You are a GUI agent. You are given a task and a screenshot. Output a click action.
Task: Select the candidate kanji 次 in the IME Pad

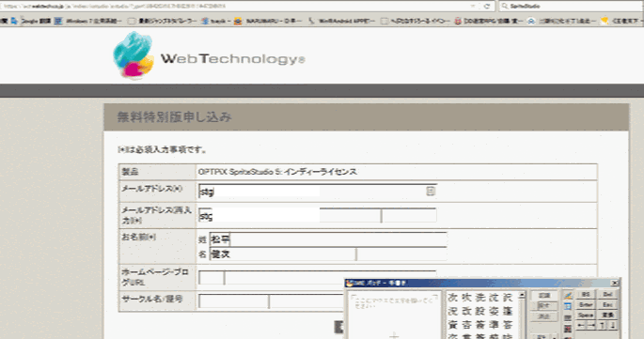[x=453, y=298]
